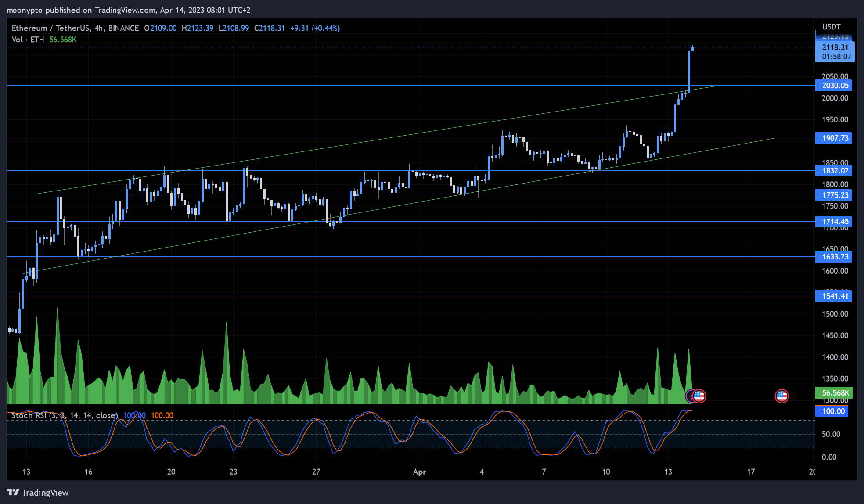Select the Stoch RSI (3, 3, 14, 14, close) legend
Image resolution: width=864 pixels, height=504 pixels.
pyautogui.click(x=65, y=415)
